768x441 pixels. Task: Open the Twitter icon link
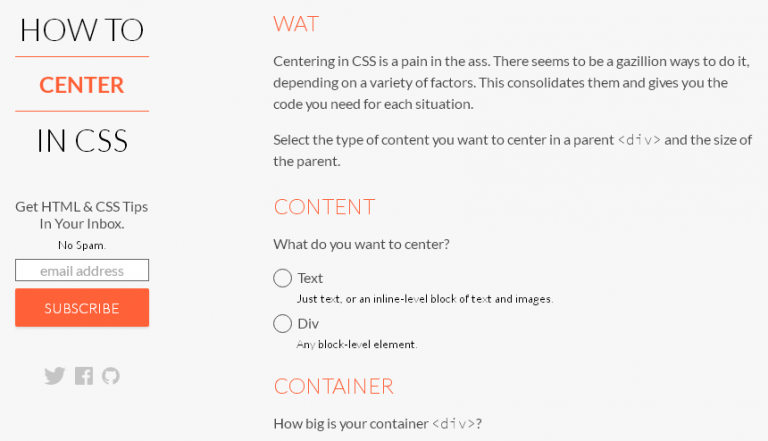[54, 376]
